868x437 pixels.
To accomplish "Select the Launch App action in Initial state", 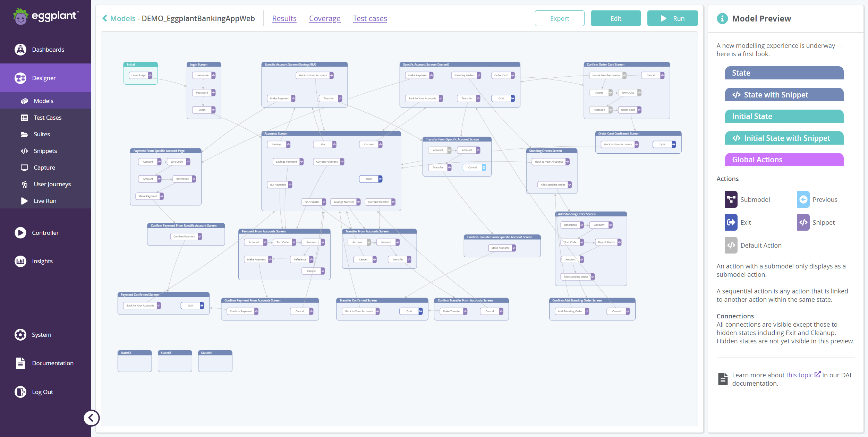I will click(141, 75).
